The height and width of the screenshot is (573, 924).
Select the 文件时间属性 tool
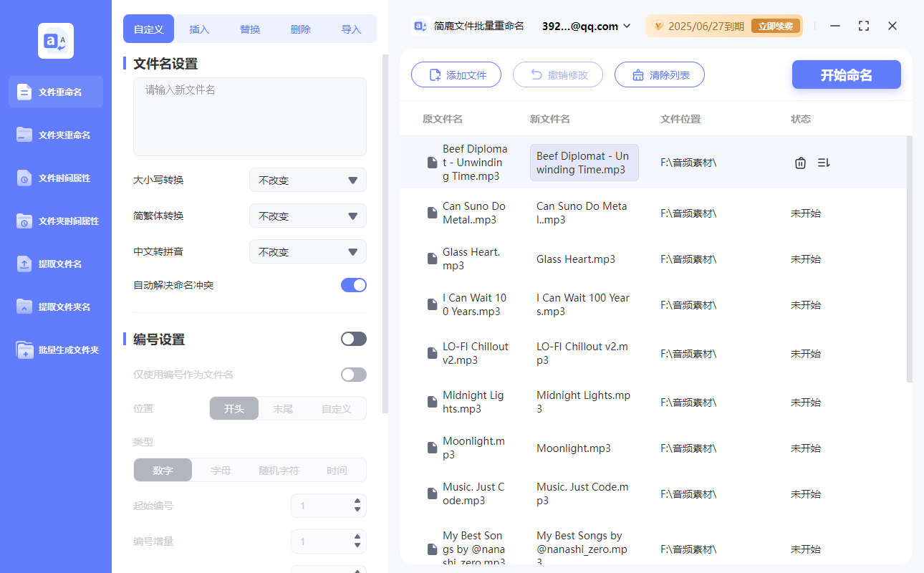click(54, 178)
